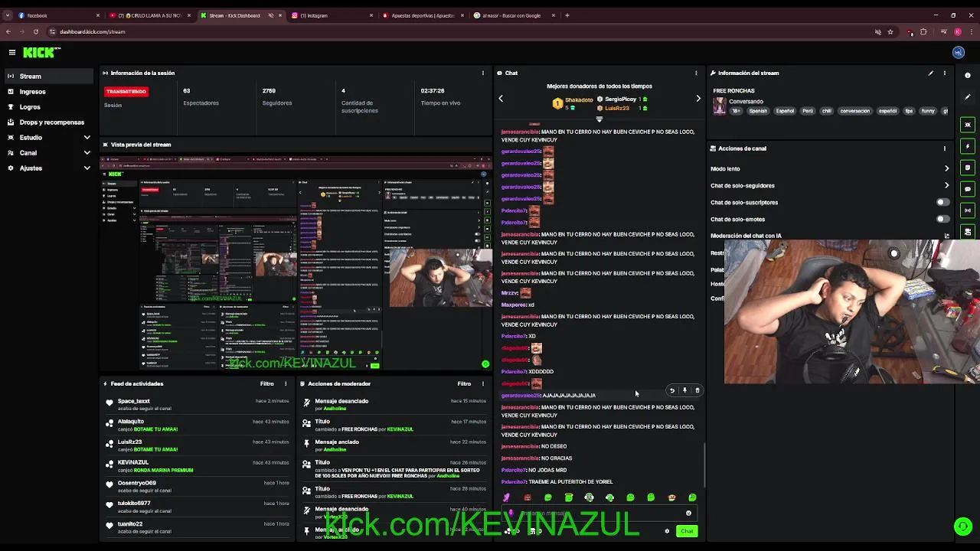
Task: Open Moderación del chat con IA stats icon
Action: pyautogui.click(x=947, y=236)
